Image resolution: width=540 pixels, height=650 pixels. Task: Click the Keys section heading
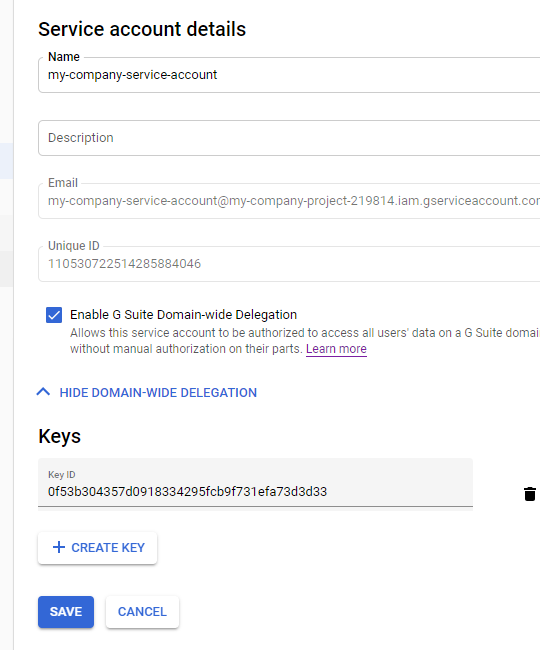60,437
